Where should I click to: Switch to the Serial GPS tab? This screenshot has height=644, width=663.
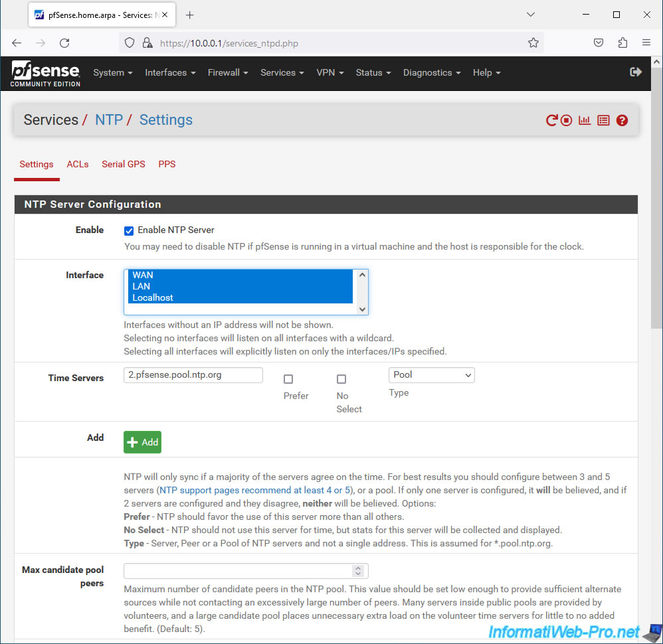(x=124, y=165)
